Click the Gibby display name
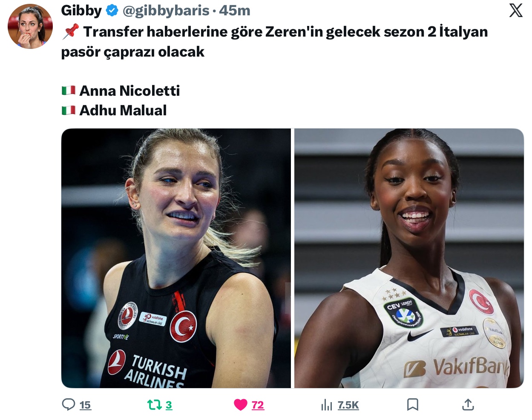 81,11
